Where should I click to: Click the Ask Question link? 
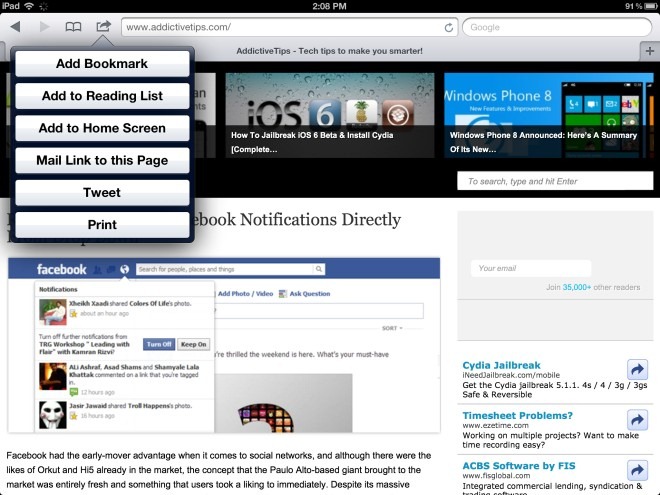pyautogui.click(x=309, y=294)
